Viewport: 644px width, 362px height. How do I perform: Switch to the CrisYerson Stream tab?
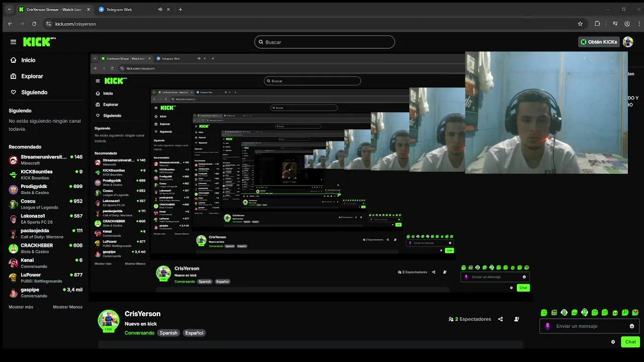54,10
